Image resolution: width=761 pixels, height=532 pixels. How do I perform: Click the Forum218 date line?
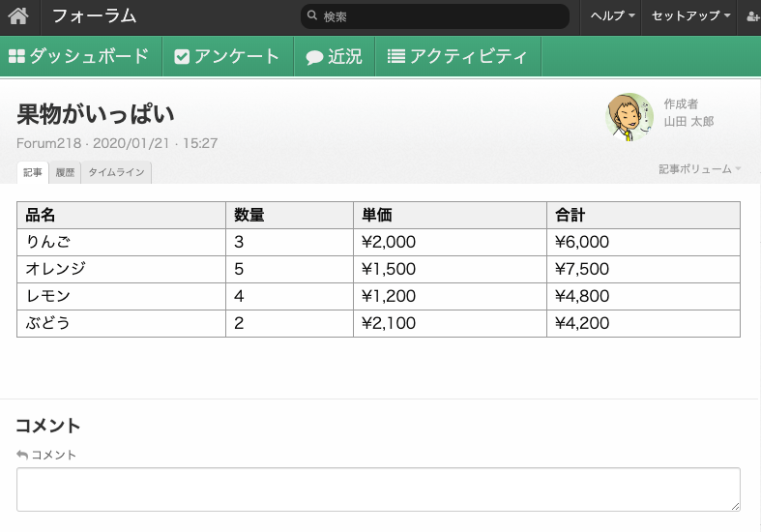(x=117, y=144)
